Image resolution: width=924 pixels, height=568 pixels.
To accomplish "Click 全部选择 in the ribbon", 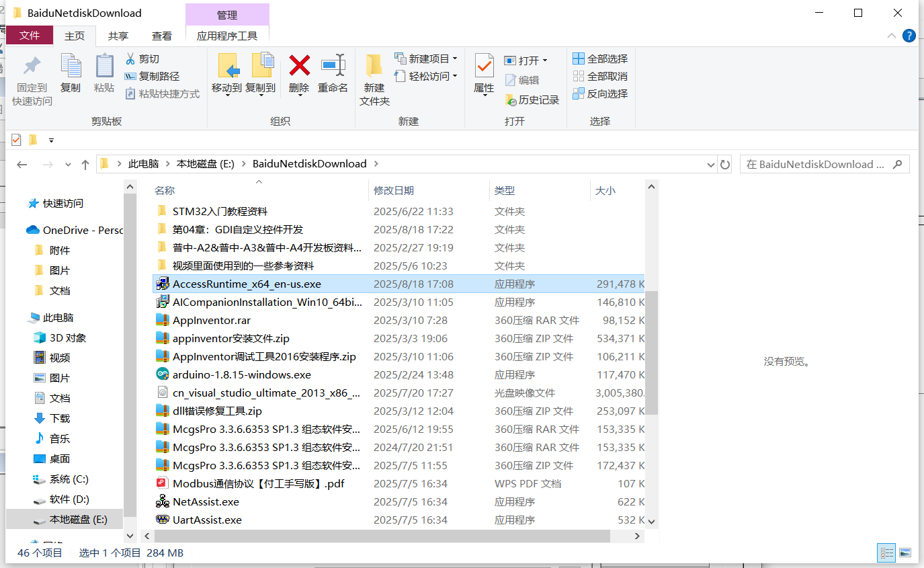I will pyautogui.click(x=600, y=58).
